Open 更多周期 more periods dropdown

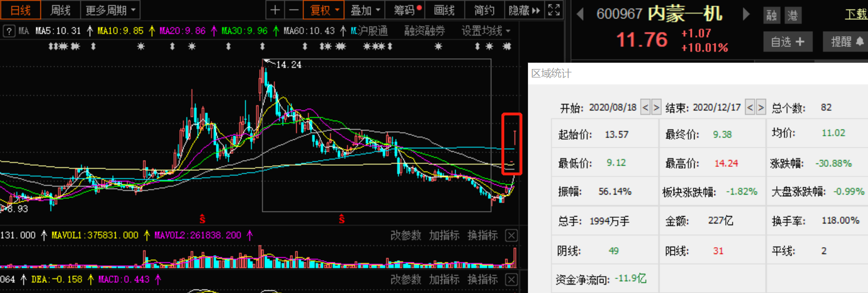(110, 10)
